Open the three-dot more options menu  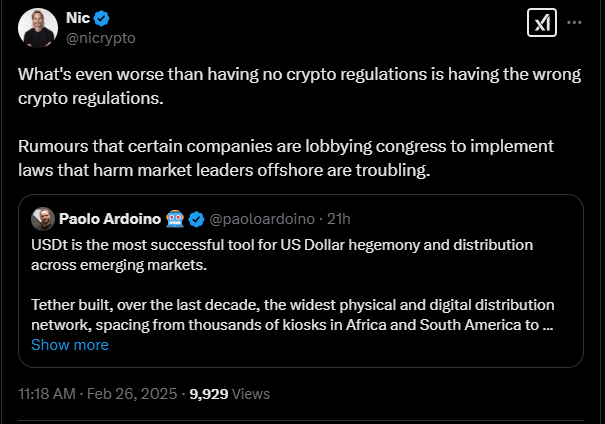(x=575, y=22)
